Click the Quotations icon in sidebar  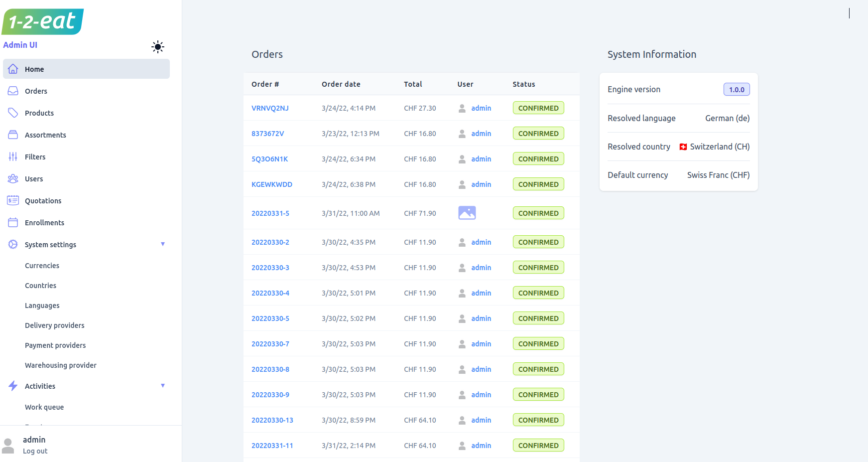click(x=13, y=200)
